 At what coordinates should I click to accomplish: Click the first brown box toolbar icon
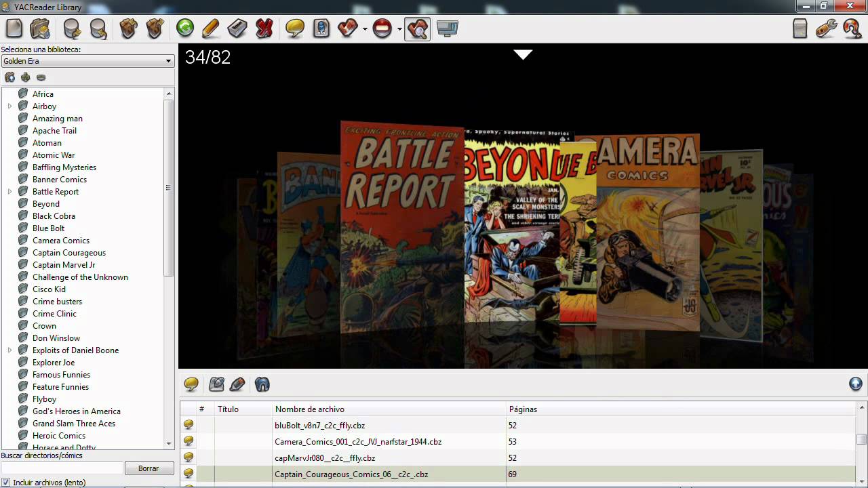128,28
